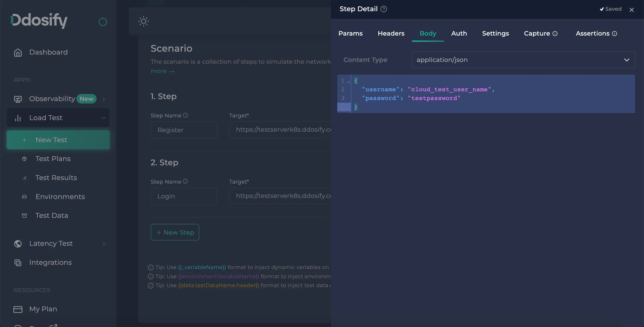The height and width of the screenshot is (327, 644).
Task: Click the Login step name field
Action: tap(184, 196)
